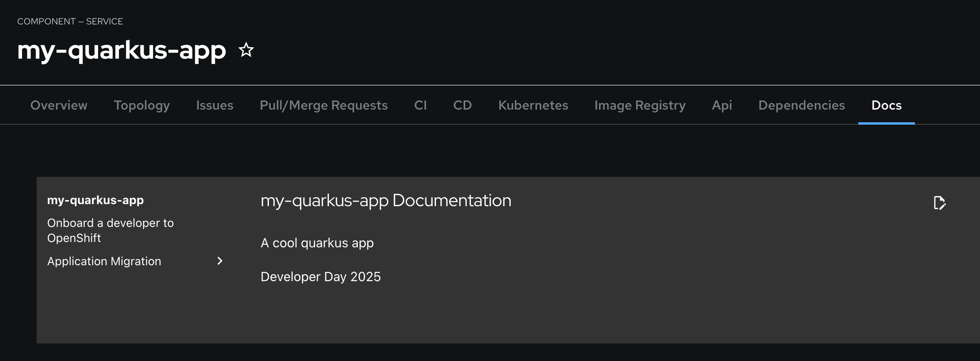This screenshot has height=361, width=980.
Task: Star my-quarkus-app as favorite
Action: tap(246, 50)
